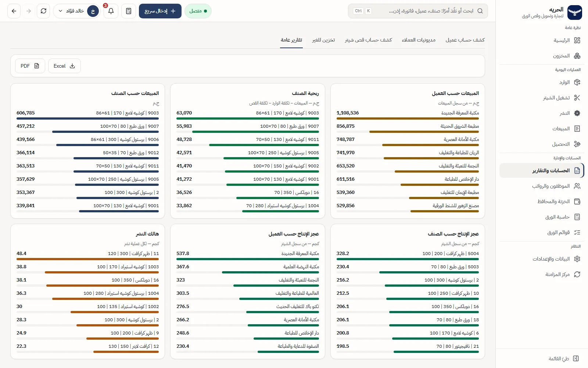Switch to كشف حساب عميل tab

click(x=465, y=40)
